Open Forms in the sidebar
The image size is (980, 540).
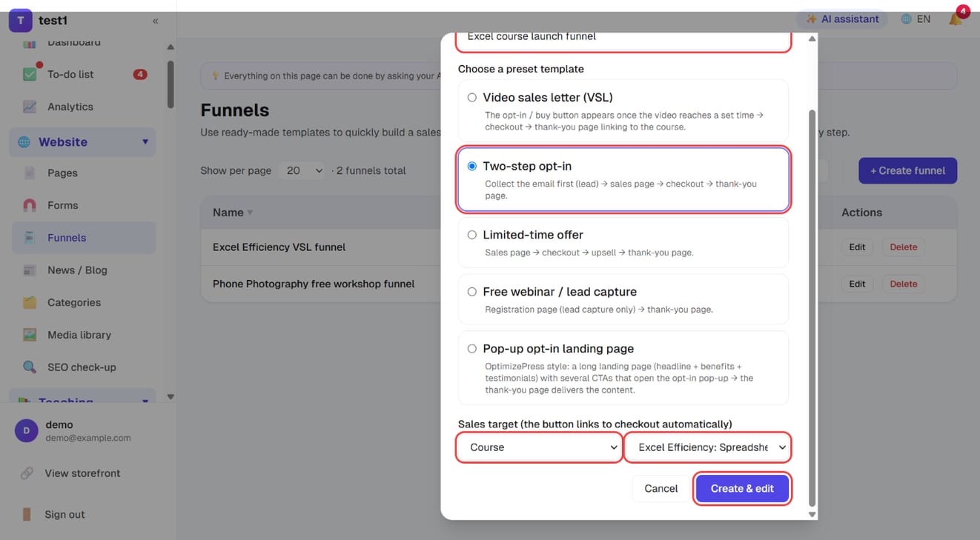coord(84,205)
